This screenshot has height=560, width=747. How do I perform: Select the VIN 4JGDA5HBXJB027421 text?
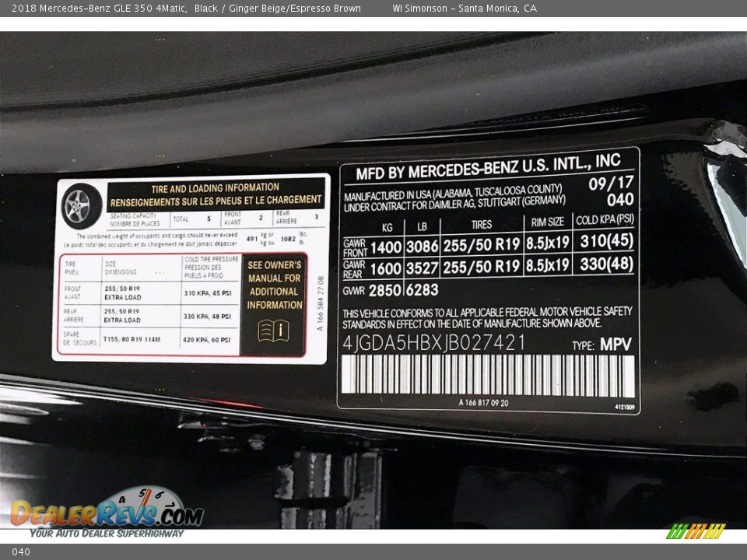pos(434,343)
